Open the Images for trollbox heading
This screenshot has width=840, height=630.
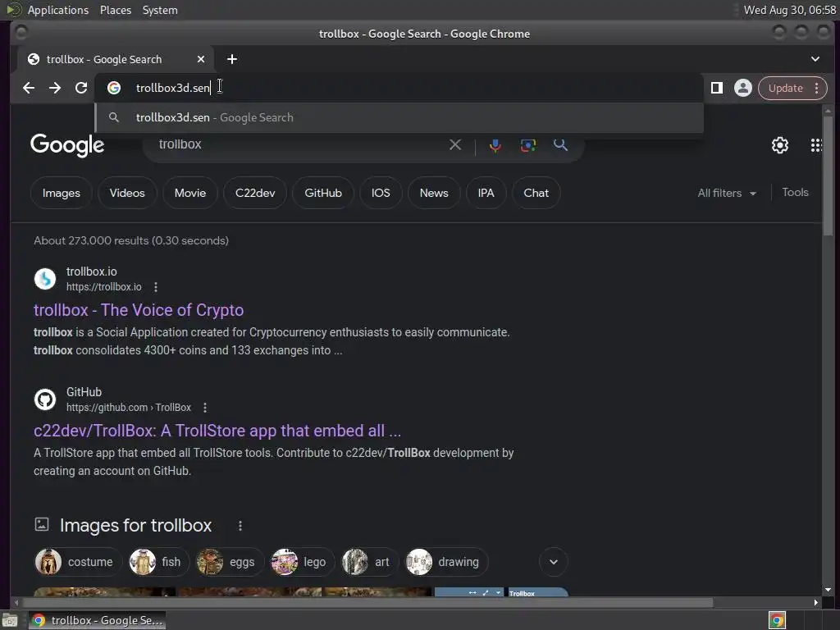point(135,526)
